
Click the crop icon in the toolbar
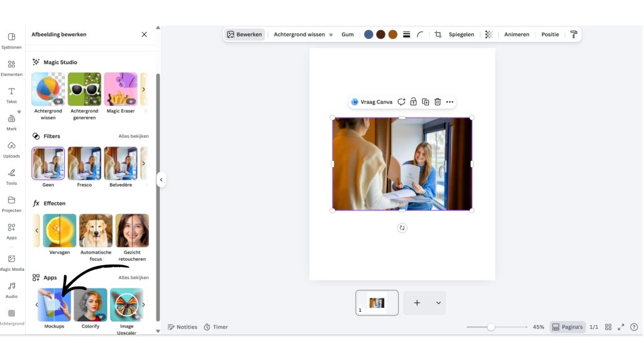[438, 35]
